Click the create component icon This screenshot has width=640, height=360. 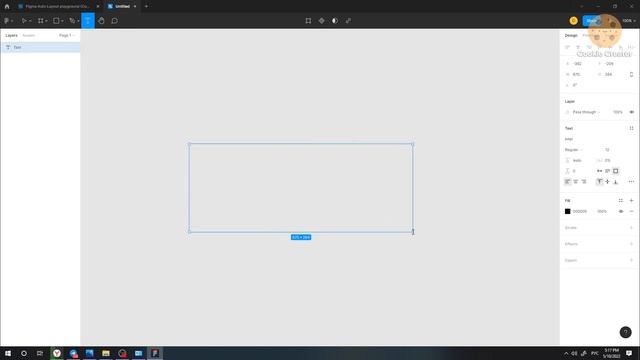322,21
